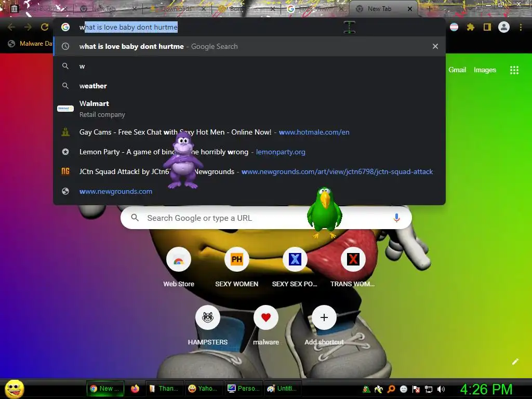Viewport: 532px width, 399px height.
Task: Click the round smiley face tray icon
Action: 403,389
